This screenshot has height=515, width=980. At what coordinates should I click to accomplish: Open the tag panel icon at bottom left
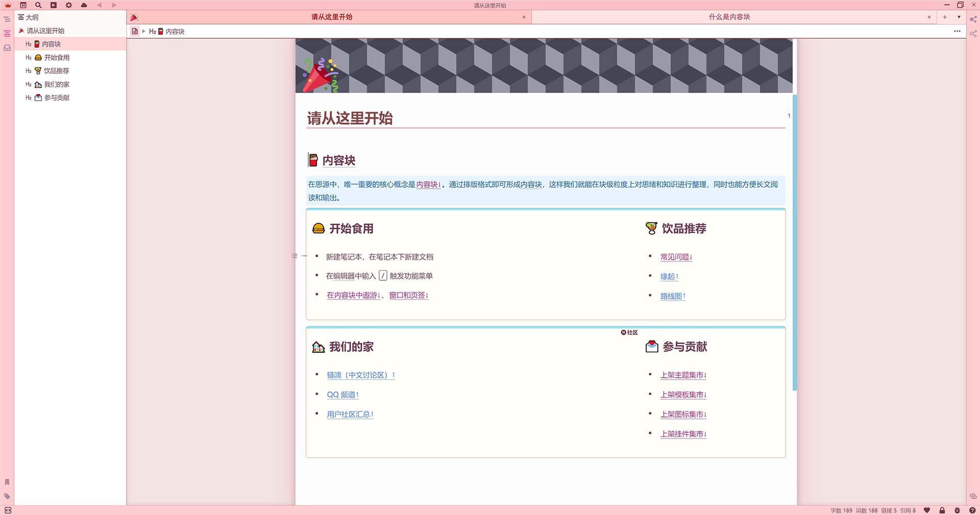pyautogui.click(x=7, y=496)
